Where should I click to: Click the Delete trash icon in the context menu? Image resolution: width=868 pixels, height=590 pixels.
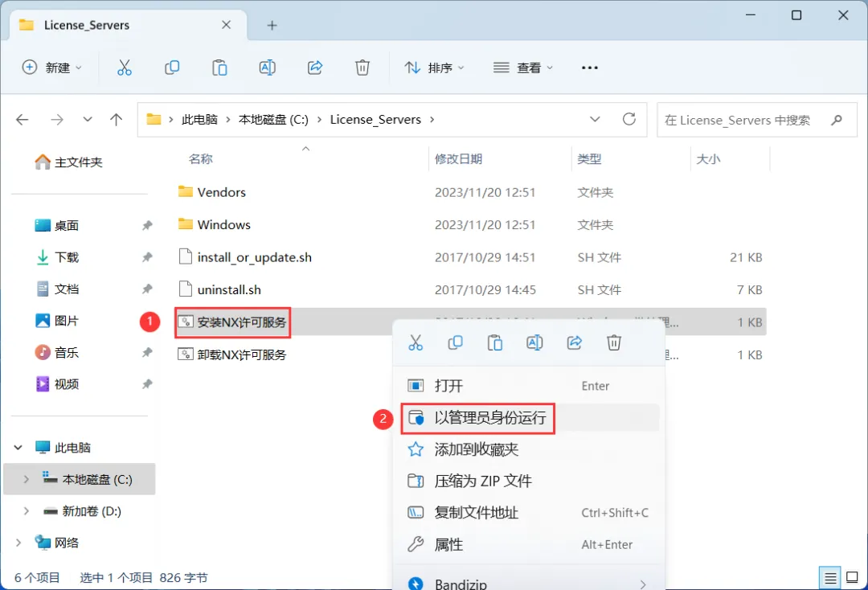(614, 342)
